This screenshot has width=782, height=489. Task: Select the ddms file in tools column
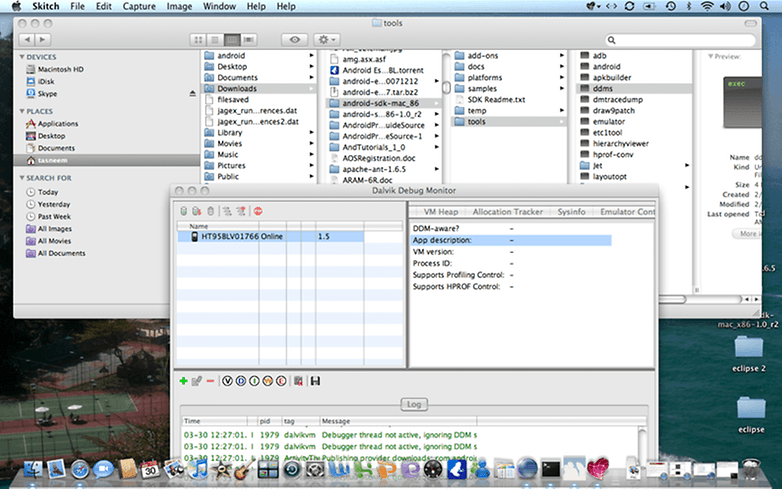click(x=634, y=89)
